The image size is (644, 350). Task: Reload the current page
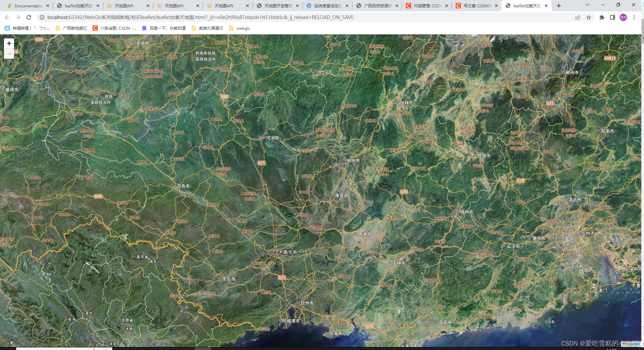(29, 17)
